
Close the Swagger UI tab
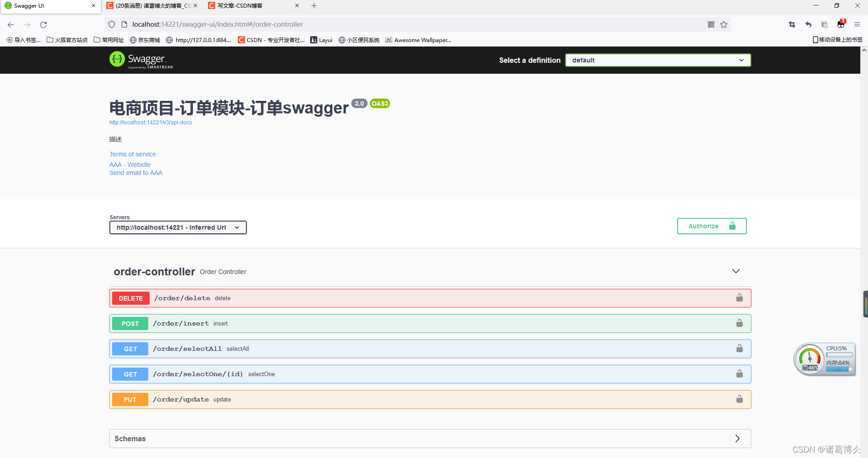[x=94, y=6]
